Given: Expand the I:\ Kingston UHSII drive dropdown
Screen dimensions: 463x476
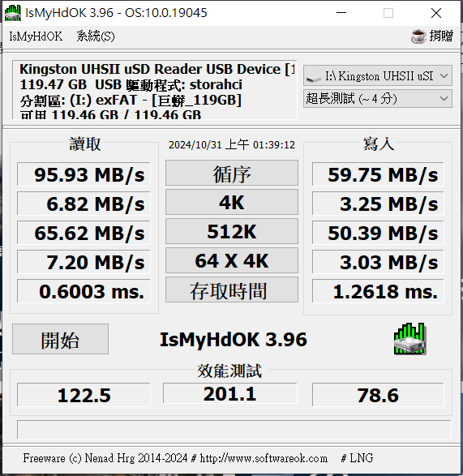Looking at the screenshot, I should 378,75.
